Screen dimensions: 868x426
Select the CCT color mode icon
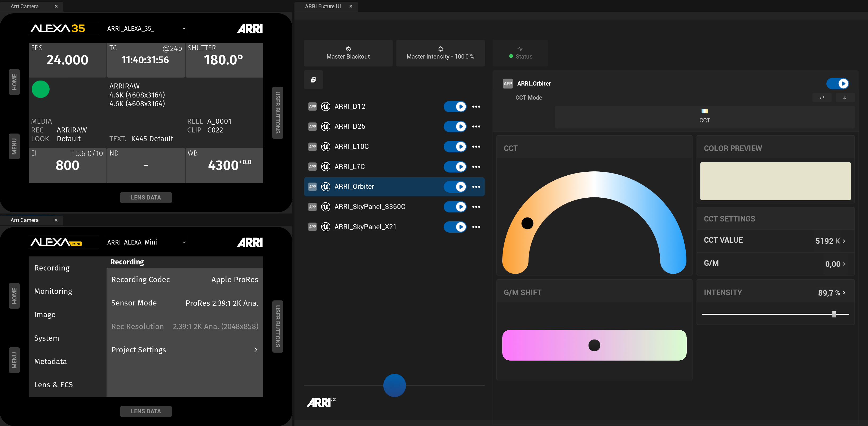(704, 112)
